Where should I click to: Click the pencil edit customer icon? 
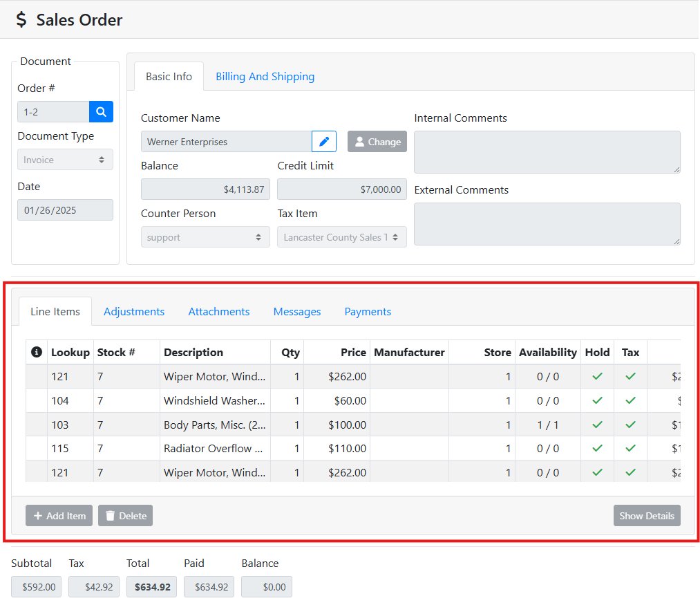click(324, 142)
